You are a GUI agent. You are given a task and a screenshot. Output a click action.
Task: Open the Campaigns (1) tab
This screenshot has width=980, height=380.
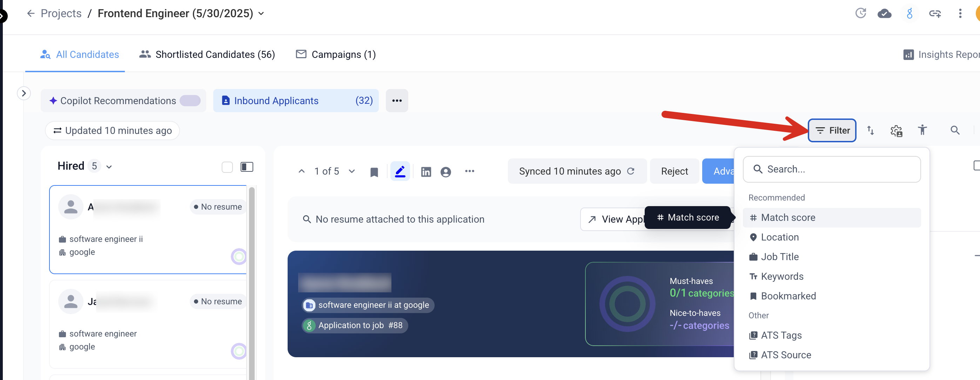[x=336, y=54]
